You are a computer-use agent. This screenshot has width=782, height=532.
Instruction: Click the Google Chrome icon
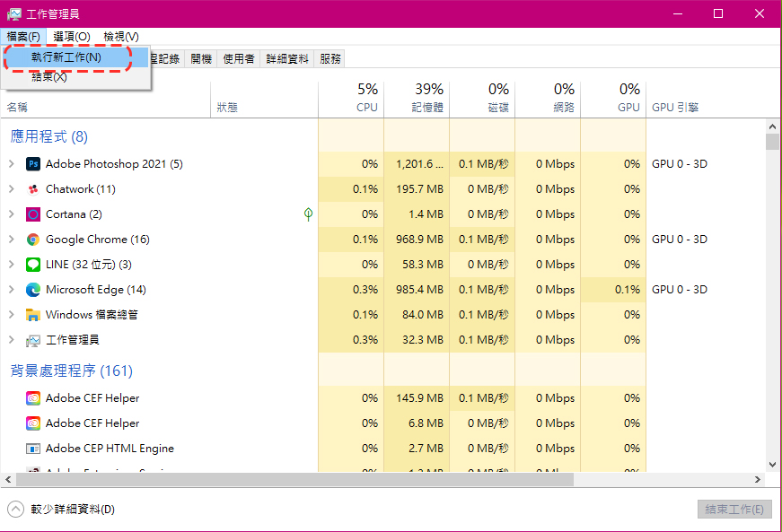coord(33,240)
